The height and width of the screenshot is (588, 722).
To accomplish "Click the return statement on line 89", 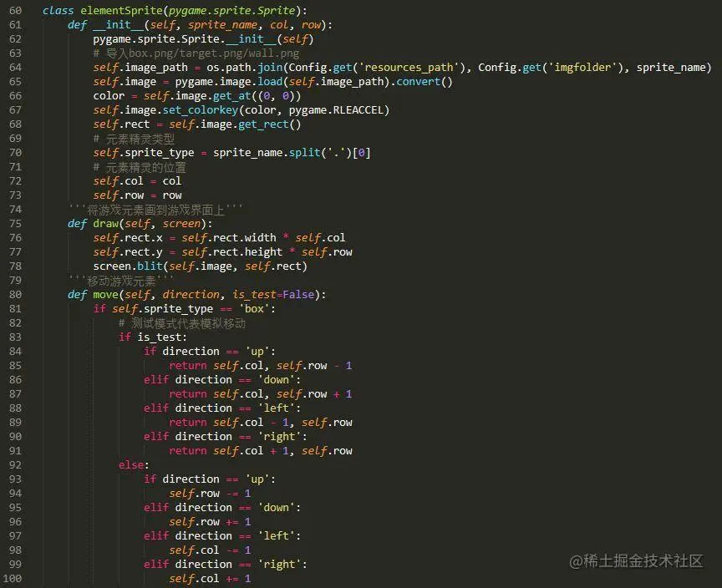I will tap(260, 423).
